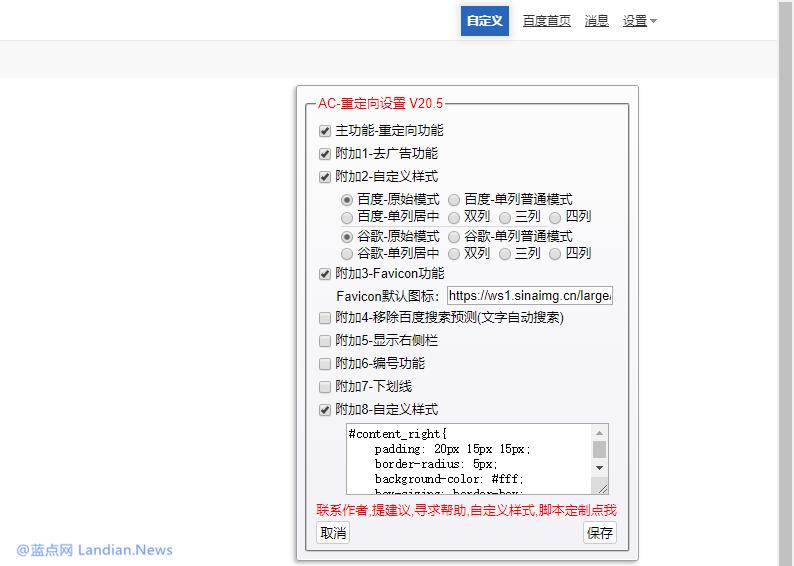Select 谷歌-单列普通模式 radio button
The height and width of the screenshot is (566, 794).
454,236
